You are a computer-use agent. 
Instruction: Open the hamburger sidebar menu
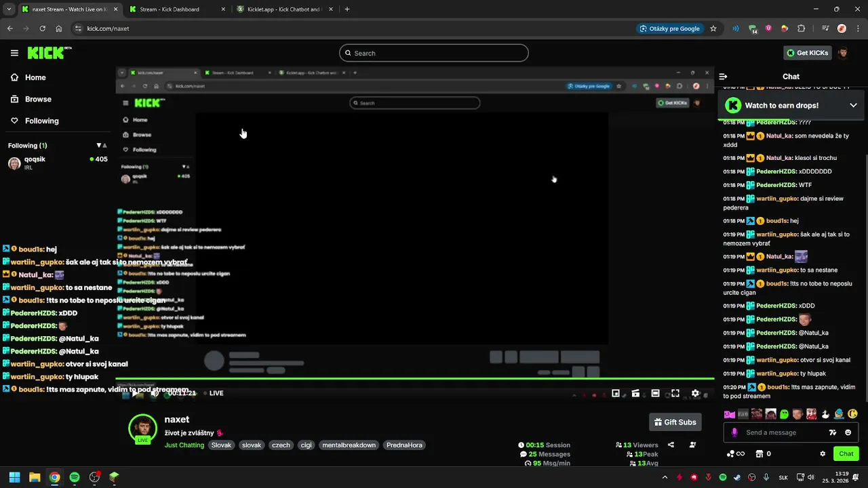(14, 53)
